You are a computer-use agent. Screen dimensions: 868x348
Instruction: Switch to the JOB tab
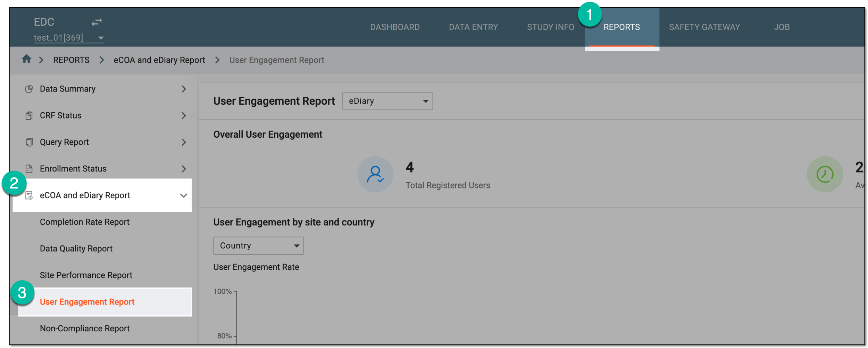[782, 27]
